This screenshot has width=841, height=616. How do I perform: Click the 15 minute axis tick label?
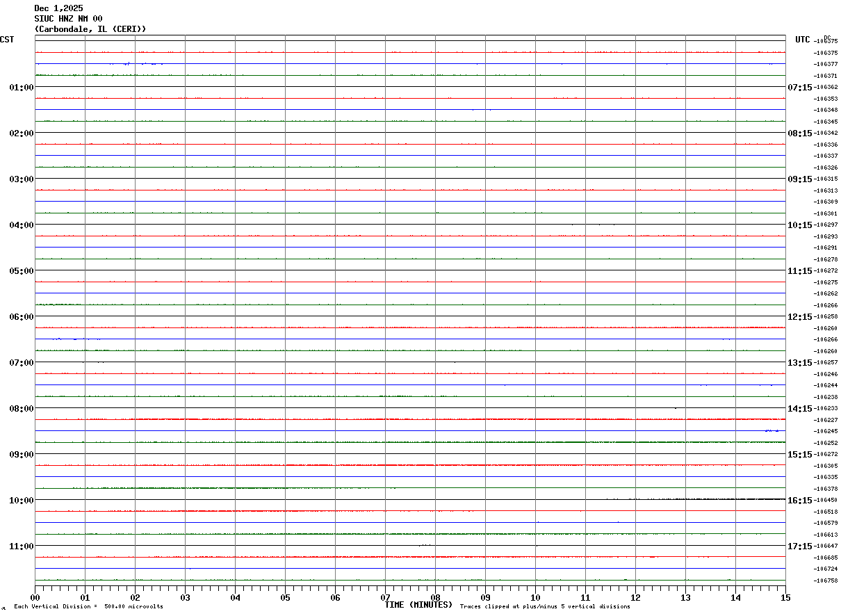pos(785,597)
